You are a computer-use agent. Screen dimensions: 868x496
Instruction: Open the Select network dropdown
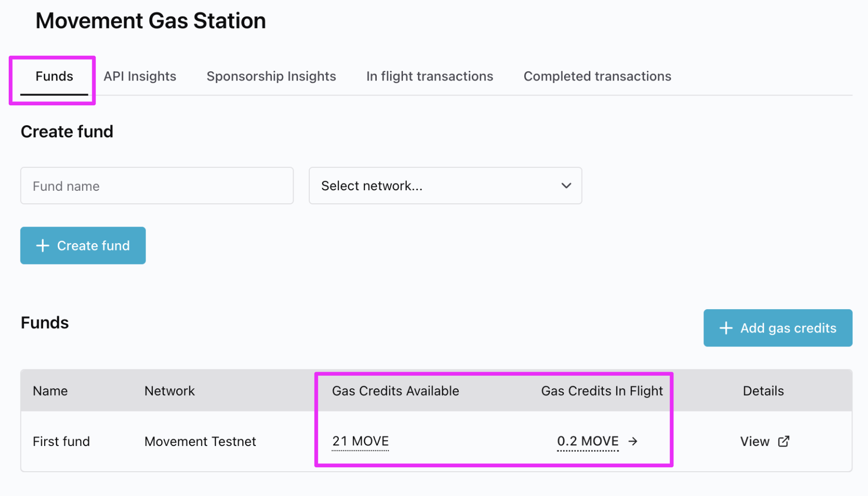(x=445, y=186)
